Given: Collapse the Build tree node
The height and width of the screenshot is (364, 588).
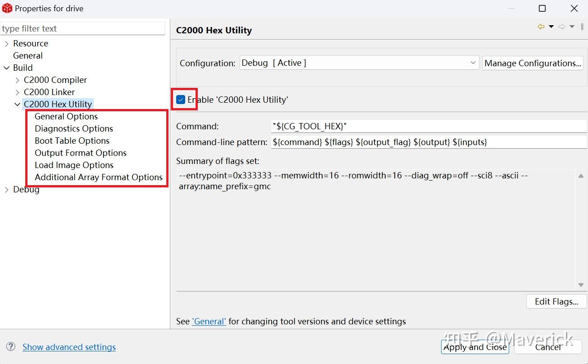Looking at the screenshot, I should 6,68.
